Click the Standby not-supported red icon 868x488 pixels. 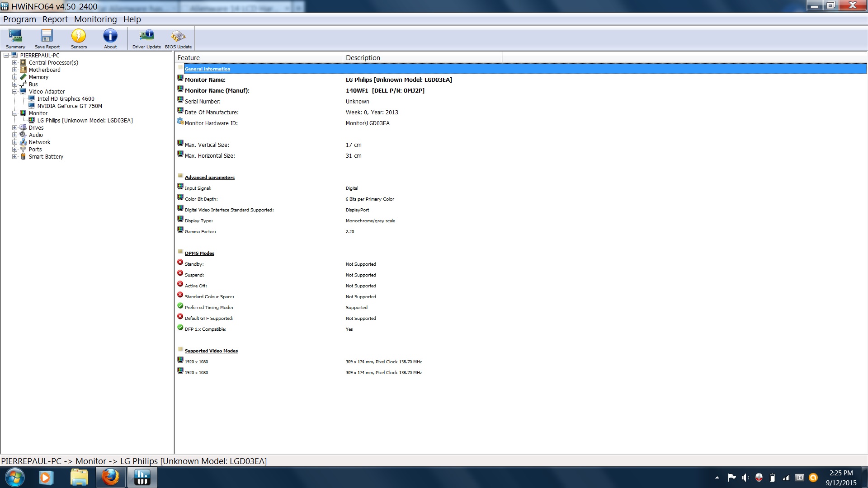[x=180, y=263]
